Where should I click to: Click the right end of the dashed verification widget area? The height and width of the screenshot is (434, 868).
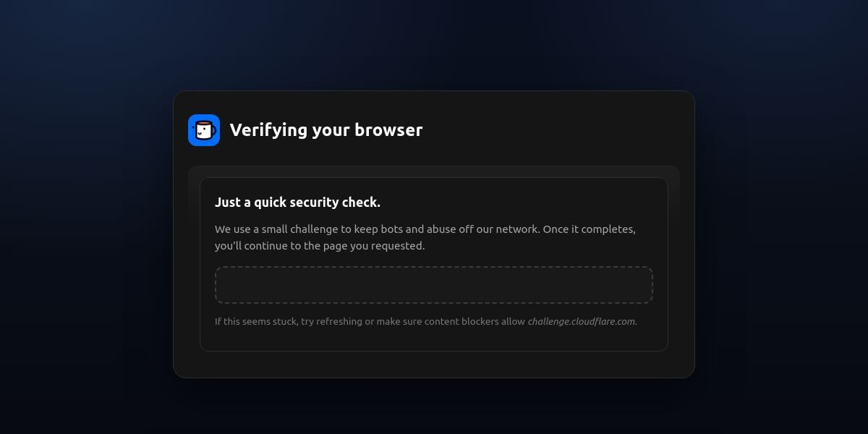pyautogui.click(x=644, y=285)
